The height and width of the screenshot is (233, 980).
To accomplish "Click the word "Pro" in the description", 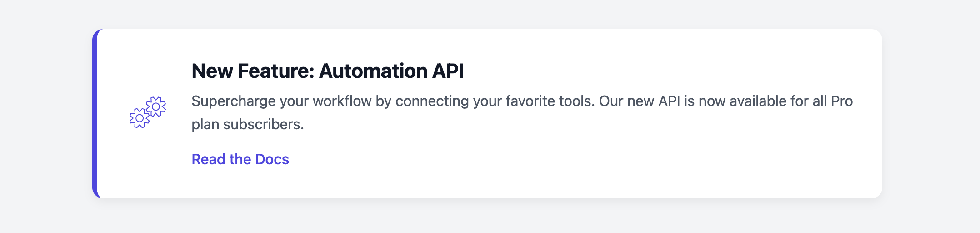I will (842, 101).
